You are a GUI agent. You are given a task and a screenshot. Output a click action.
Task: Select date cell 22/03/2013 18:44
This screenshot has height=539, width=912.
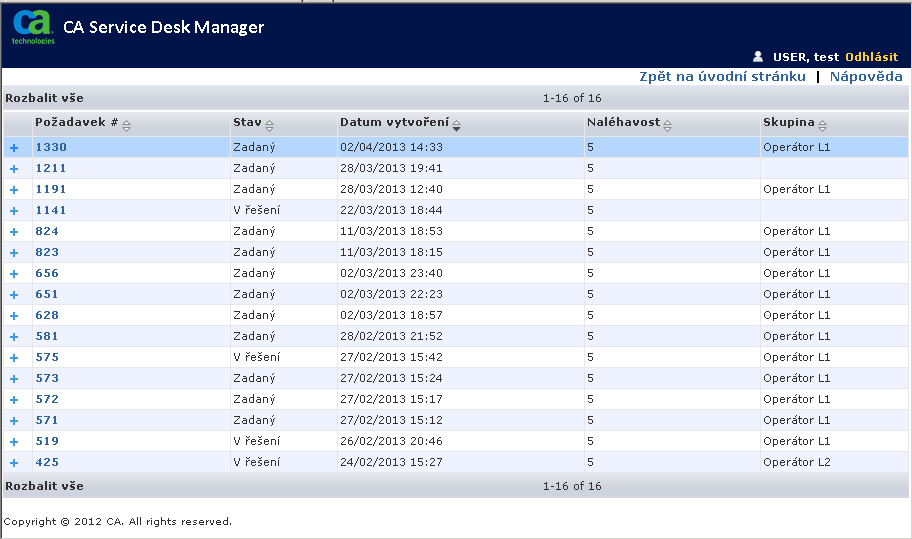[x=391, y=210]
